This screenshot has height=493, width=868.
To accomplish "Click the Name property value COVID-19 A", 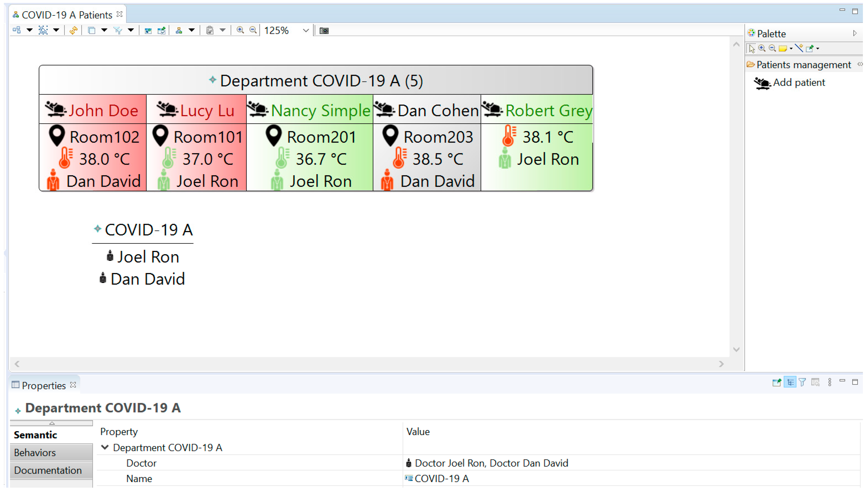I will tap(441, 478).
